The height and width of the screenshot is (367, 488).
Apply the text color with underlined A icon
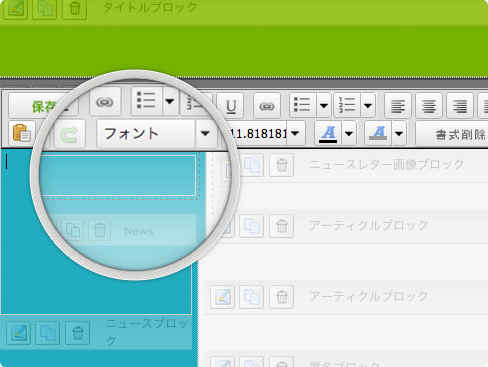pyautogui.click(x=328, y=133)
